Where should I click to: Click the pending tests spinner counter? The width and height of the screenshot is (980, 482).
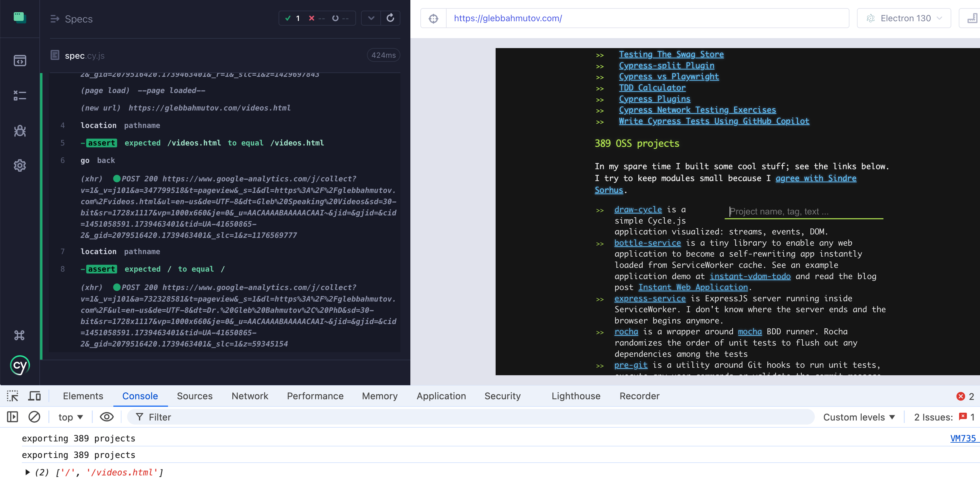(x=340, y=18)
